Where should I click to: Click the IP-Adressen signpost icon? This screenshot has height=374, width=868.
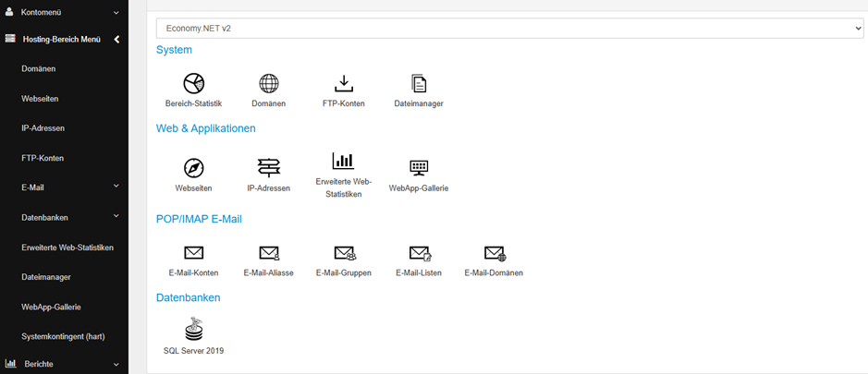click(x=269, y=168)
